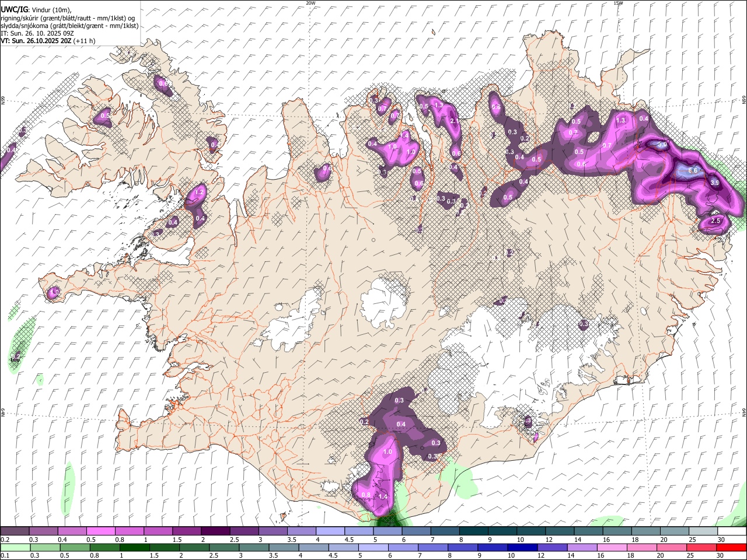Click the periwinkle swatch labeled 4 in top legend row

pyautogui.click(x=330, y=531)
